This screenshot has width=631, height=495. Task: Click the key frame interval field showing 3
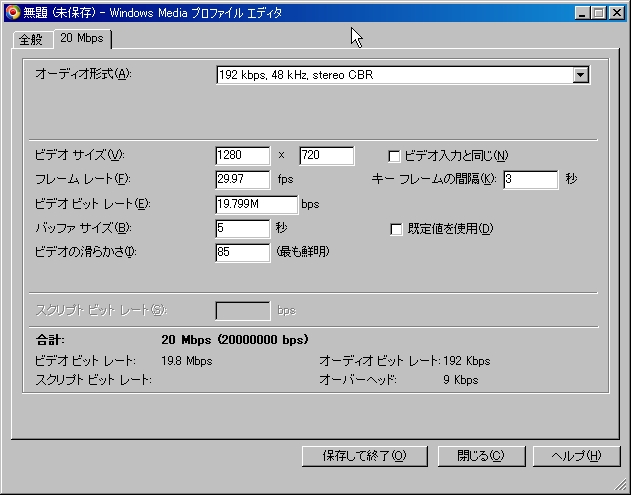click(x=531, y=179)
